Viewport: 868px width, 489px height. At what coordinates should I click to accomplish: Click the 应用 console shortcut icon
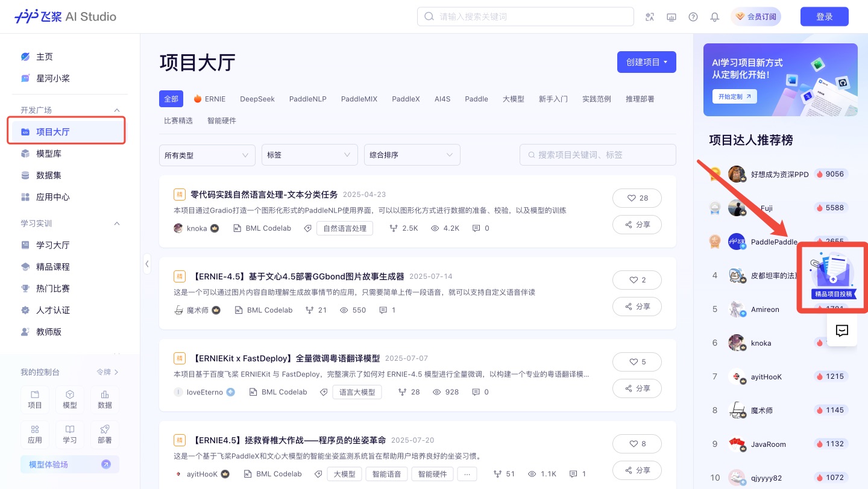coord(35,435)
